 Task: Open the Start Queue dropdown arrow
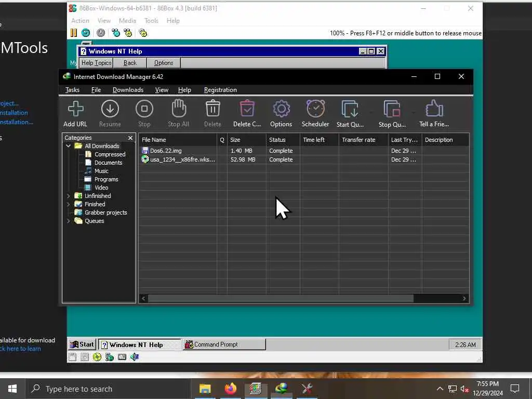click(x=371, y=112)
